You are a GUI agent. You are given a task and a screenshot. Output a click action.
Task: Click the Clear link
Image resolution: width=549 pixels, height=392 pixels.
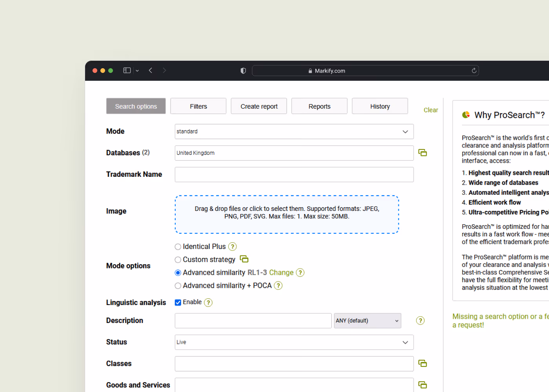pyautogui.click(x=431, y=110)
